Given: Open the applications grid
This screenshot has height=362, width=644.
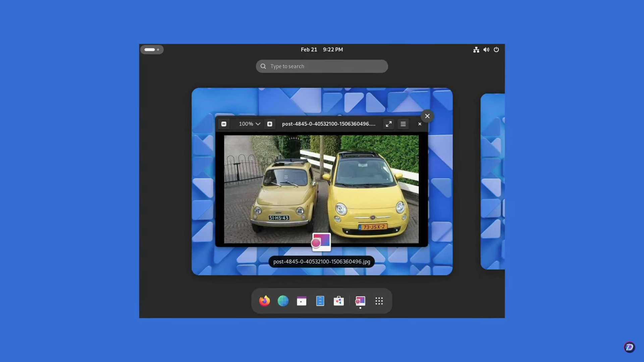Looking at the screenshot, I should coord(379,301).
